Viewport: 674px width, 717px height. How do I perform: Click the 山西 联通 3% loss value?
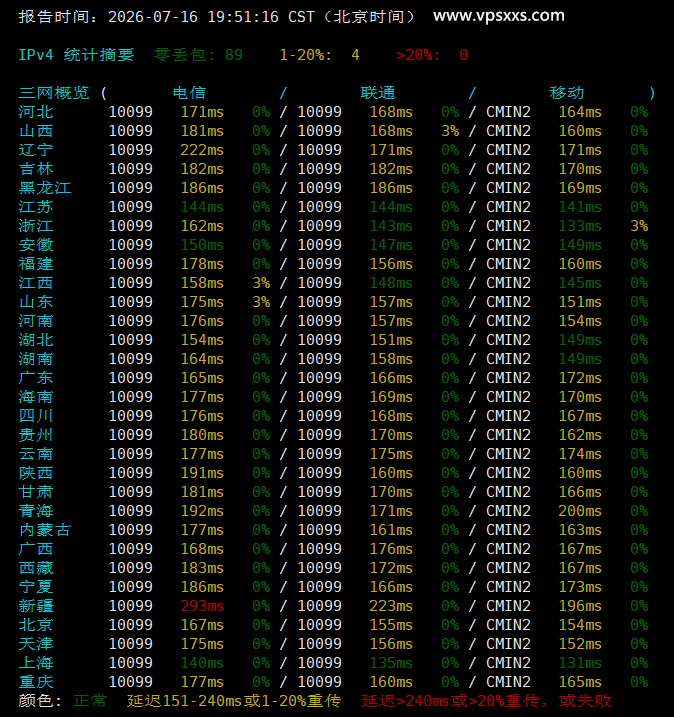tap(450, 131)
